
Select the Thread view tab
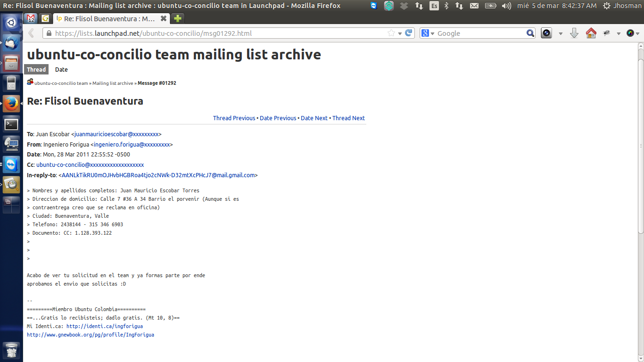(36, 69)
